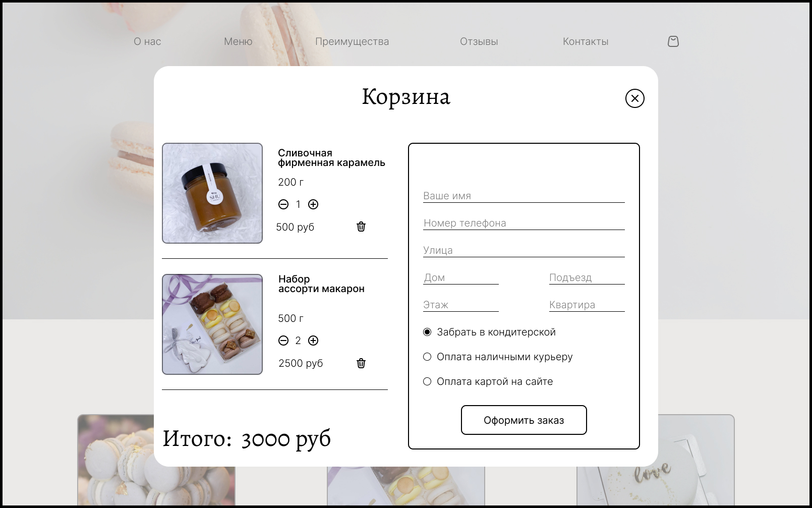Click the Дом input field
The image size is (812, 508).
(x=461, y=277)
